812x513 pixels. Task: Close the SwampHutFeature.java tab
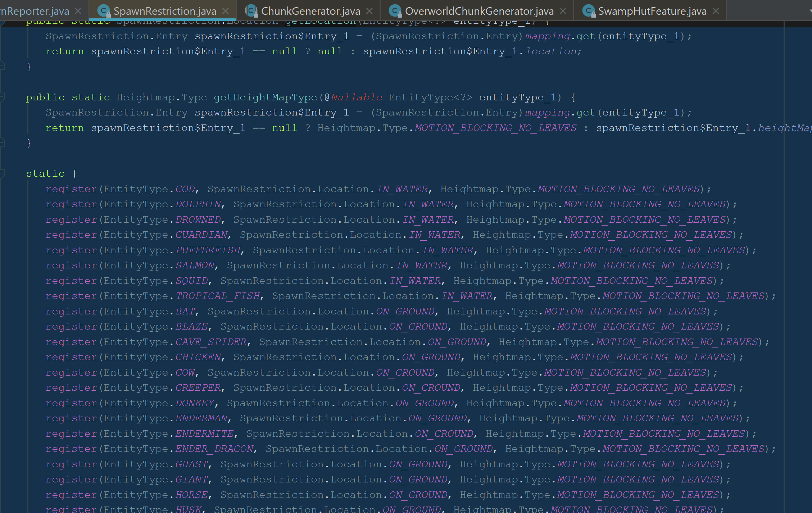coord(716,11)
